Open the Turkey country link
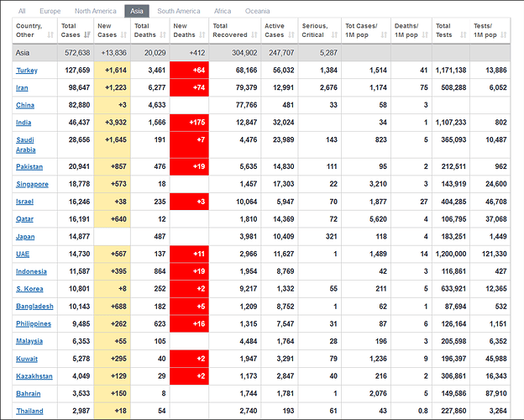This screenshot has height=420, width=524. tap(27, 71)
